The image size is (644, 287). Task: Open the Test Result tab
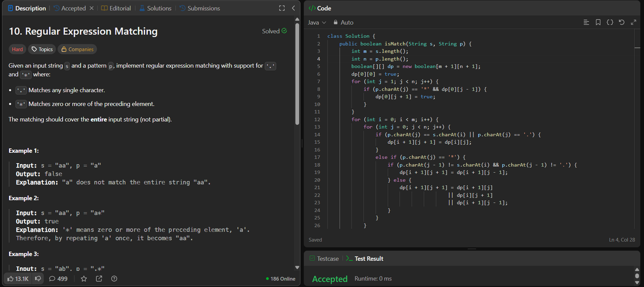pyautogui.click(x=365, y=259)
